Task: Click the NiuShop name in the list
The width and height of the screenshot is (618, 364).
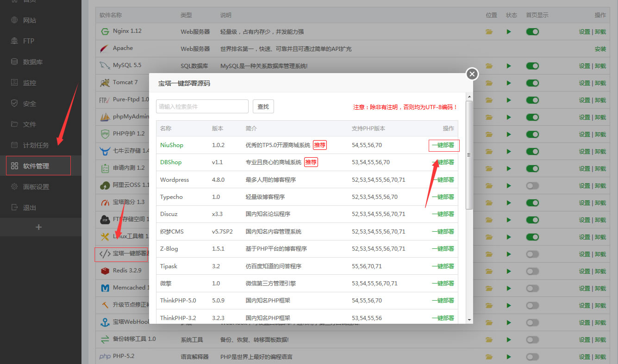Action: click(x=172, y=145)
